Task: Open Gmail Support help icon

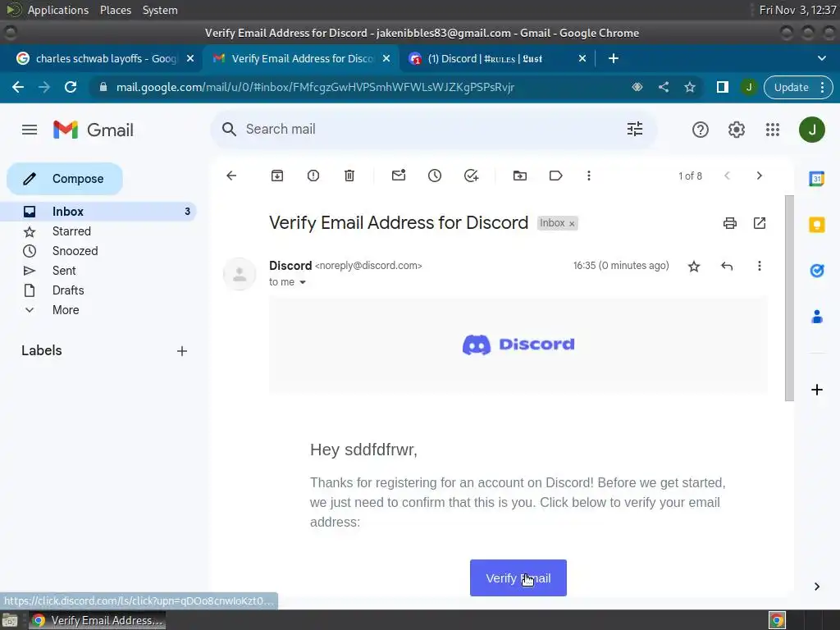Action: pos(701,130)
